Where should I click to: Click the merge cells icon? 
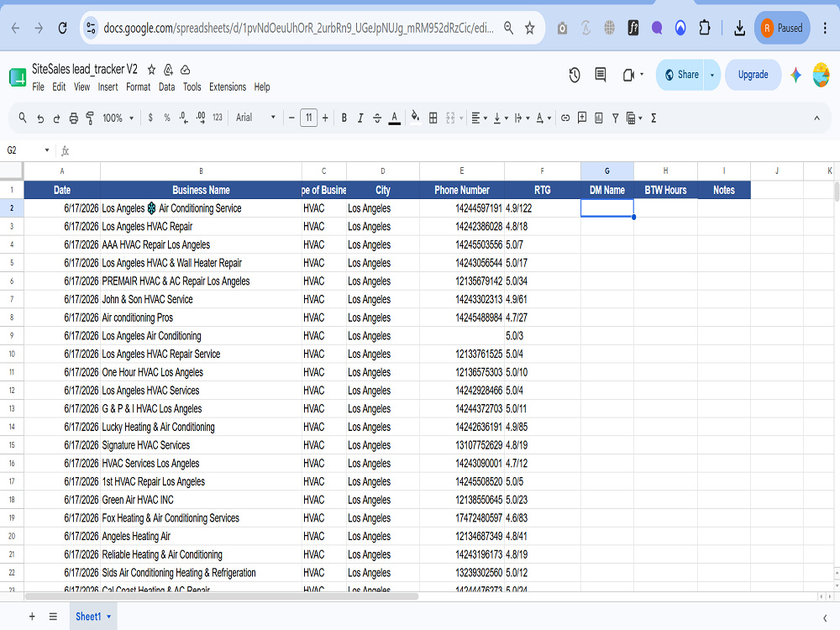pos(450,118)
